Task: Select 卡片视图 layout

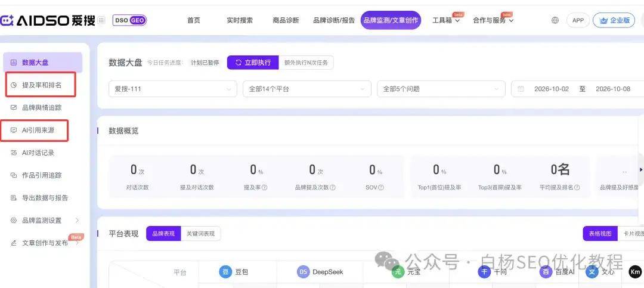Action: [631, 233]
